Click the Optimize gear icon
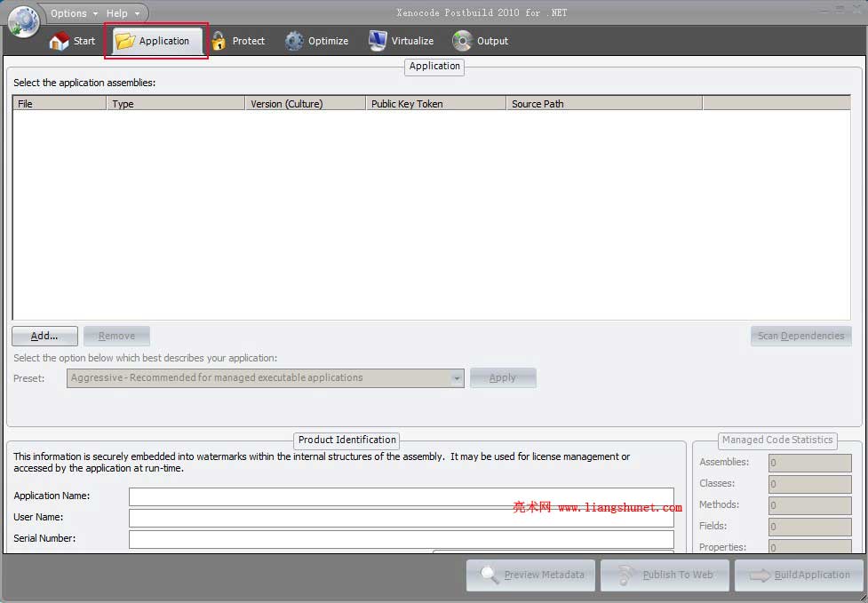Viewport: 868px width, 603px height. point(294,41)
